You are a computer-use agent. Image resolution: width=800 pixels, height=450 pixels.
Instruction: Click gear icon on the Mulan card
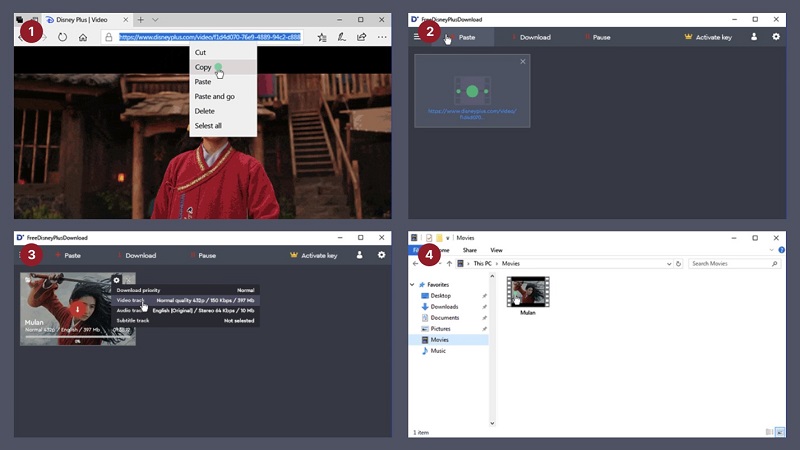pos(116,280)
